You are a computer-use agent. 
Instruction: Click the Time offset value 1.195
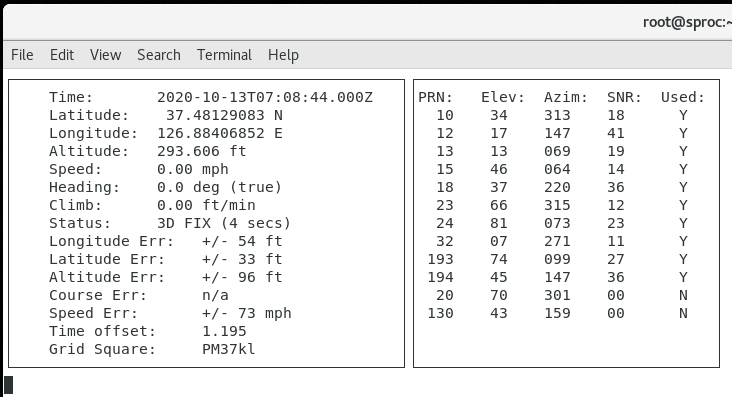pos(224,331)
